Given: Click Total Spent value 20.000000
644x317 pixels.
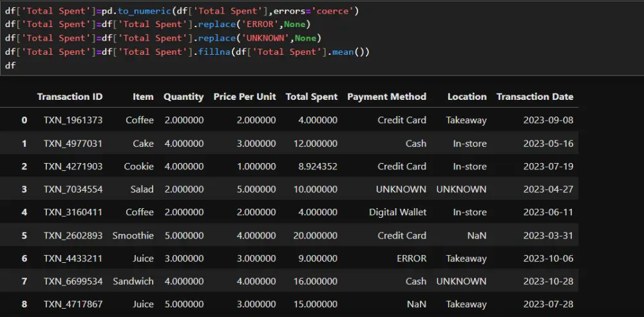Looking at the screenshot, I should pyautogui.click(x=316, y=235).
